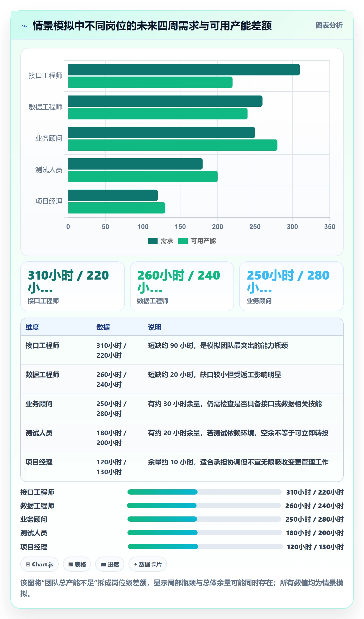The image size is (364, 619).
Task: Click the square icon in the Chart.js tag
Action: 28,565
